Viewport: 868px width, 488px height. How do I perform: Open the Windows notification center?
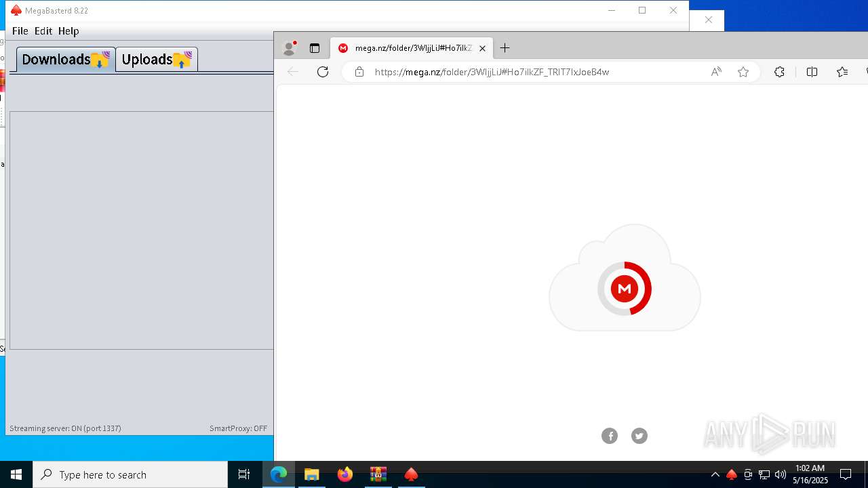click(846, 474)
